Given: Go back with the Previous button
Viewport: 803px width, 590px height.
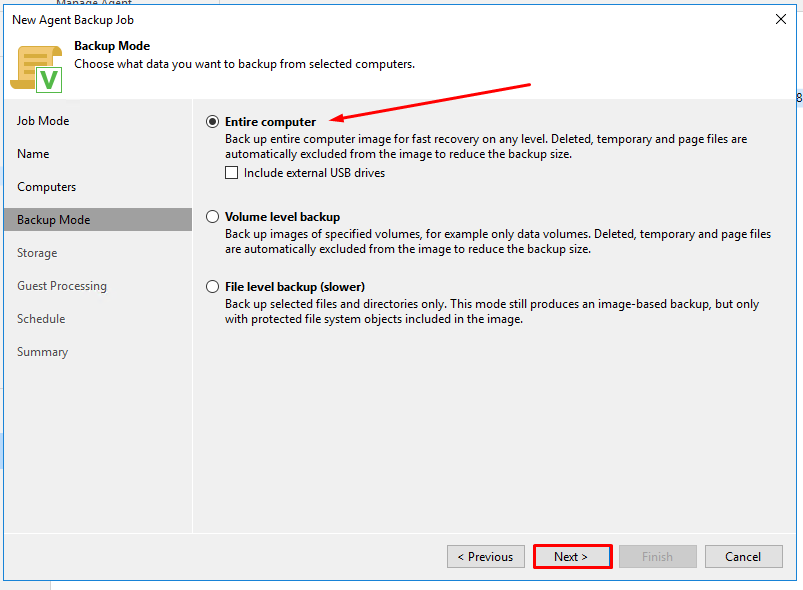Looking at the screenshot, I should click(x=485, y=557).
